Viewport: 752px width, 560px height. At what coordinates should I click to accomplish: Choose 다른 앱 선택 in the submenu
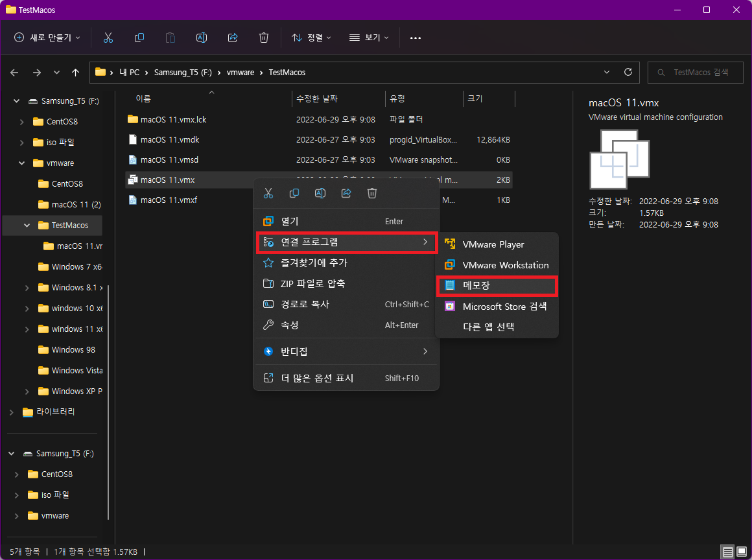pyautogui.click(x=497, y=327)
